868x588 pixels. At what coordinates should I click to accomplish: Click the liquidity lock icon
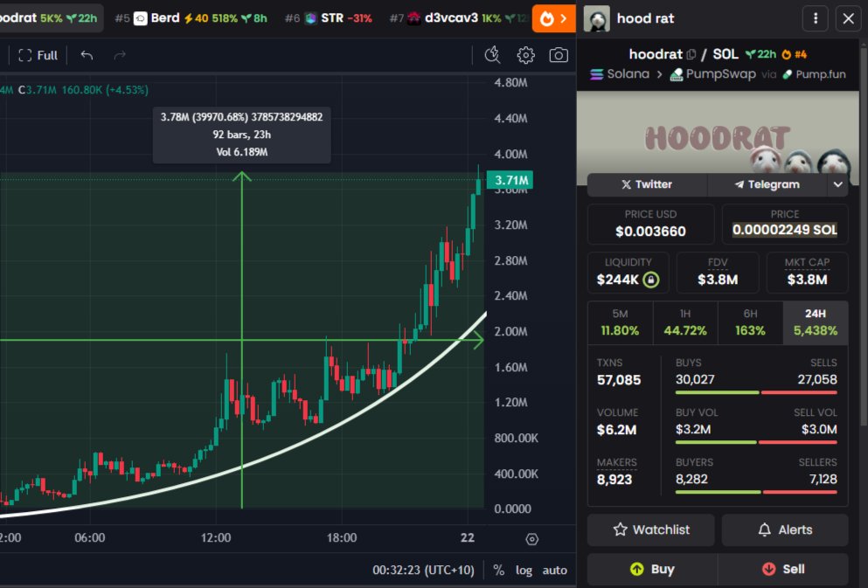point(651,280)
